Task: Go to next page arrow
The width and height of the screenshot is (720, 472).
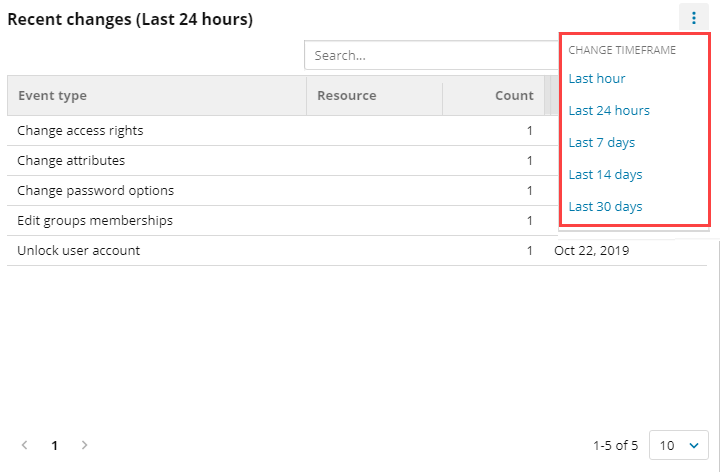Action: click(85, 445)
